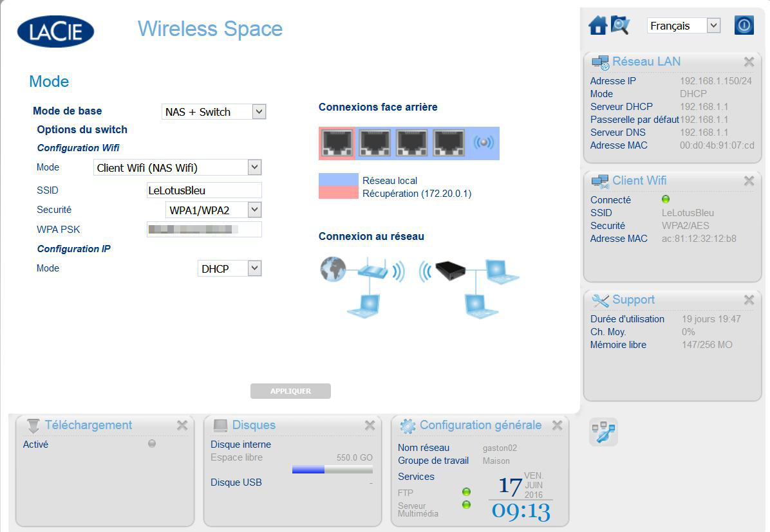This screenshot has height=532, width=770.
Task: Click the Réseau LAN widget title
Action: (x=646, y=61)
